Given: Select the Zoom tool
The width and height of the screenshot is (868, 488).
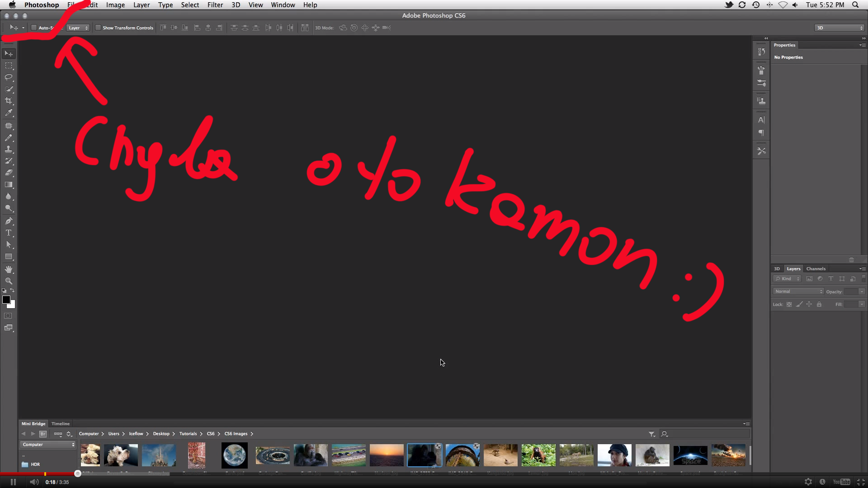Looking at the screenshot, I should point(9,281).
